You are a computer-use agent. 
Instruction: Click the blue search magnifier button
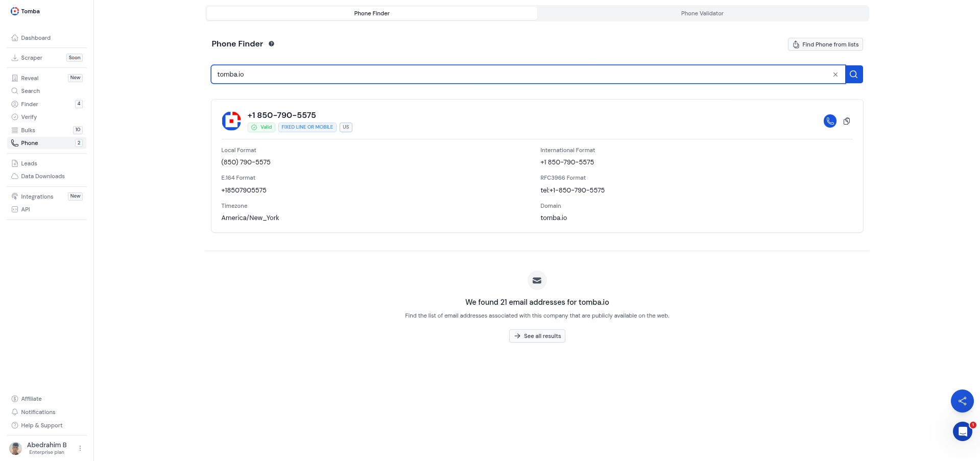[x=854, y=75]
